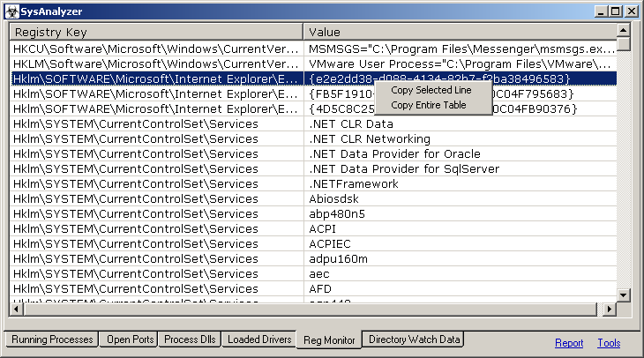Click the Report link
The height and width of the screenshot is (358, 644).
pos(568,343)
